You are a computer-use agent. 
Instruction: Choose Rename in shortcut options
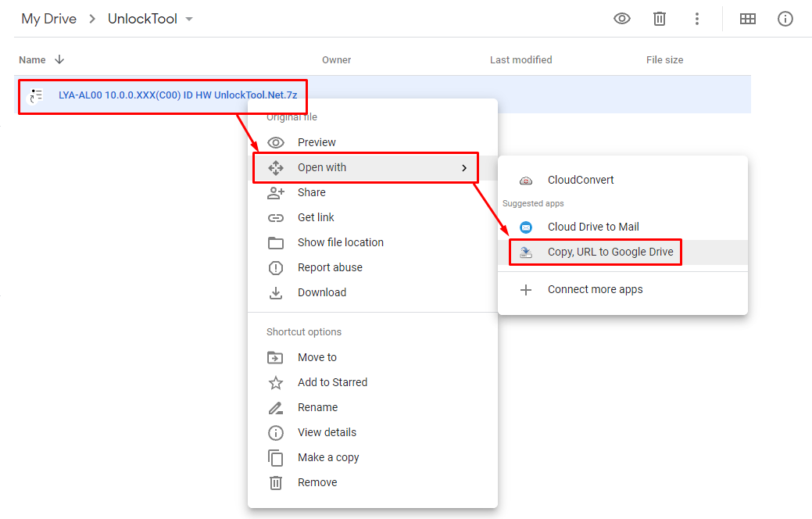[x=372, y=408]
